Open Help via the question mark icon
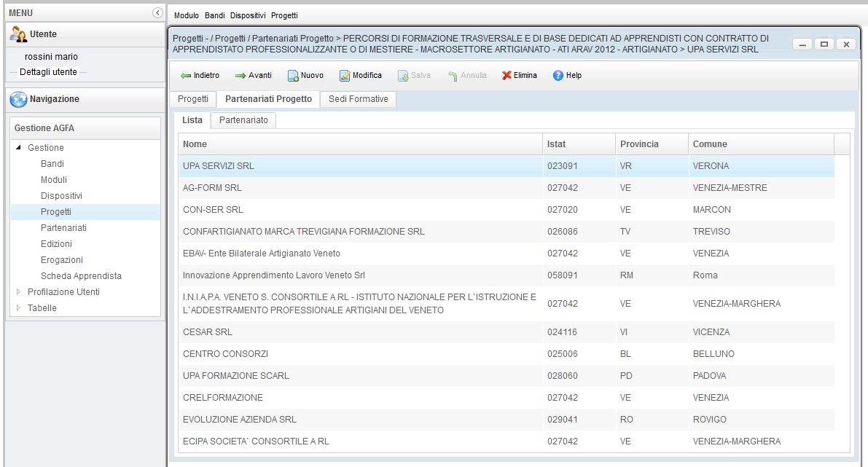Viewport: 868px width, 467px height. (558, 76)
